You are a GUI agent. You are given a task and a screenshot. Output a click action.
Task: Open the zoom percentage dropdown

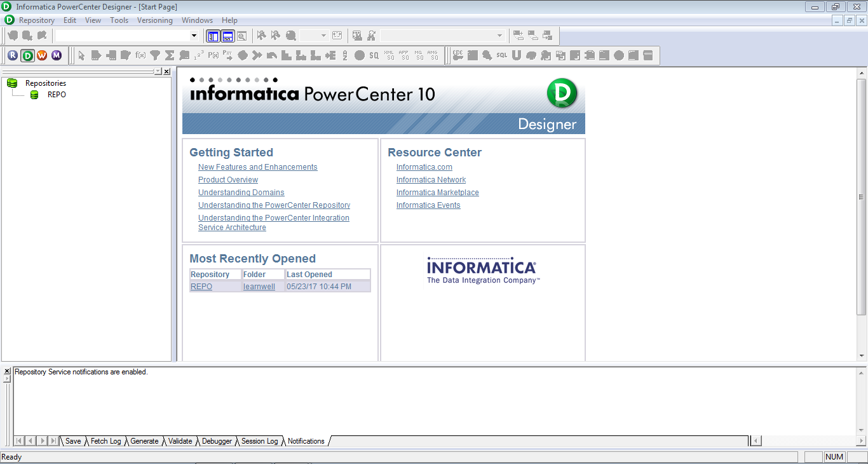323,36
